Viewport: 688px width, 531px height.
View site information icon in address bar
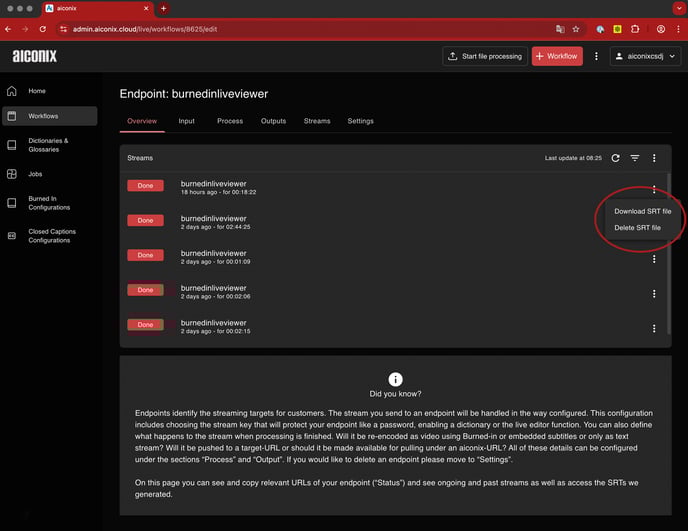(x=64, y=29)
